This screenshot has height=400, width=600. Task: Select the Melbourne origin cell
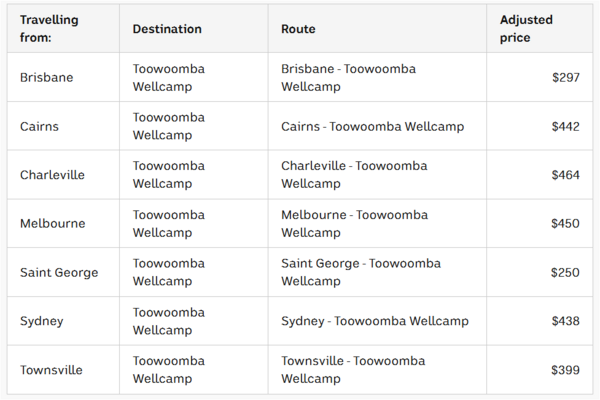(52, 224)
